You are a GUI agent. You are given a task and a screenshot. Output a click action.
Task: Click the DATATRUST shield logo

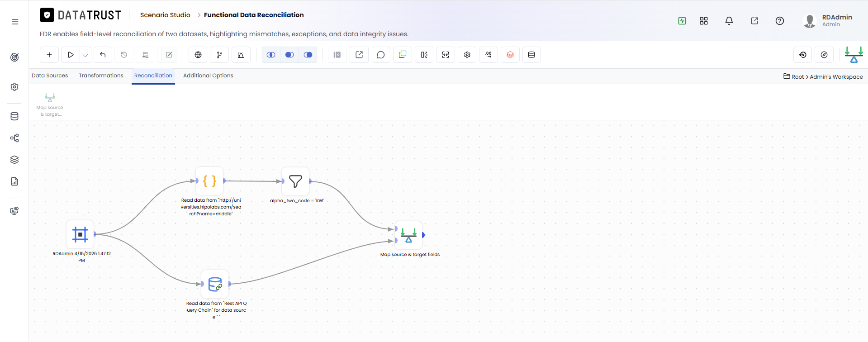tap(47, 15)
